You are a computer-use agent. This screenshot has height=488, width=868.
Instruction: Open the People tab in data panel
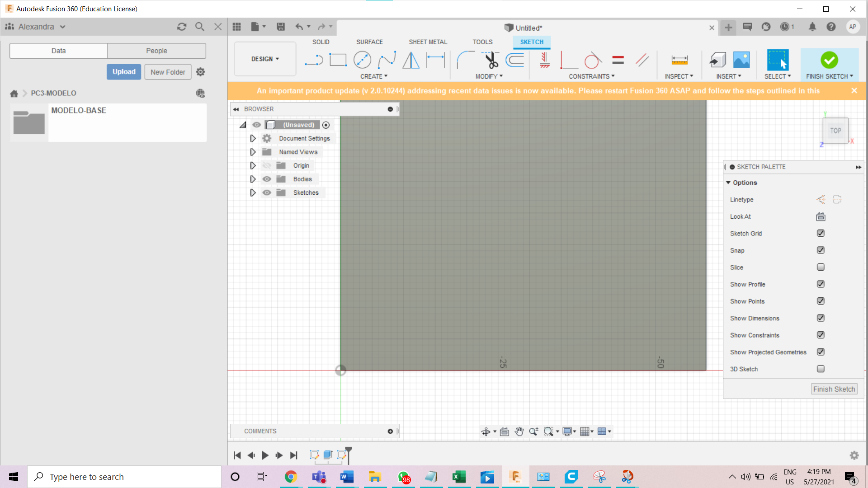(156, 51)
